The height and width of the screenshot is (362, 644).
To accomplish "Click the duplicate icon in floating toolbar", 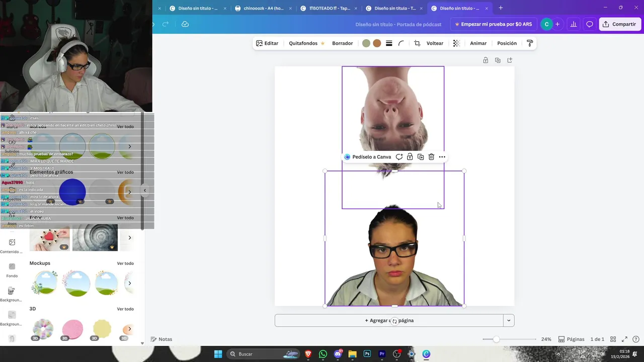I will [421, 157].
